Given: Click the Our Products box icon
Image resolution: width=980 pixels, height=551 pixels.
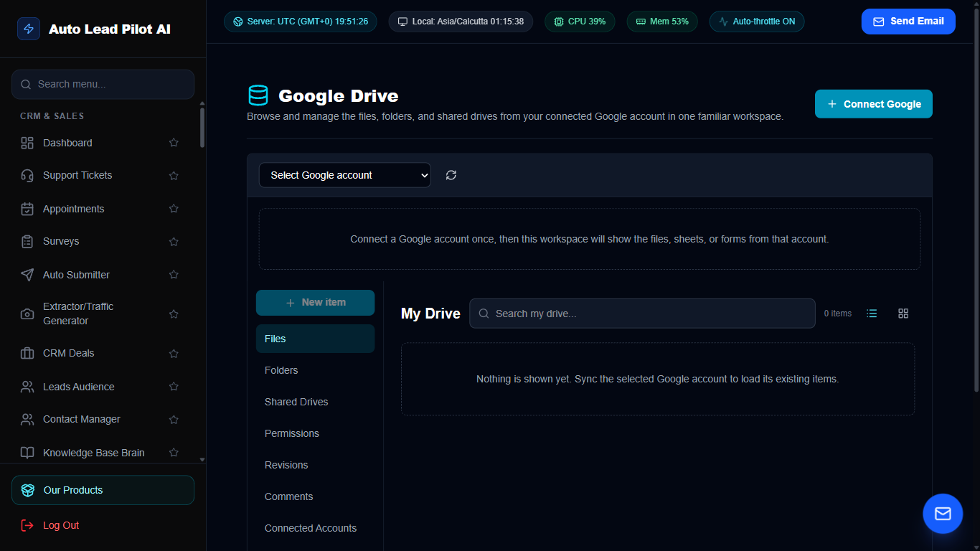Looking at the screenshot, I should pos(28,490).
